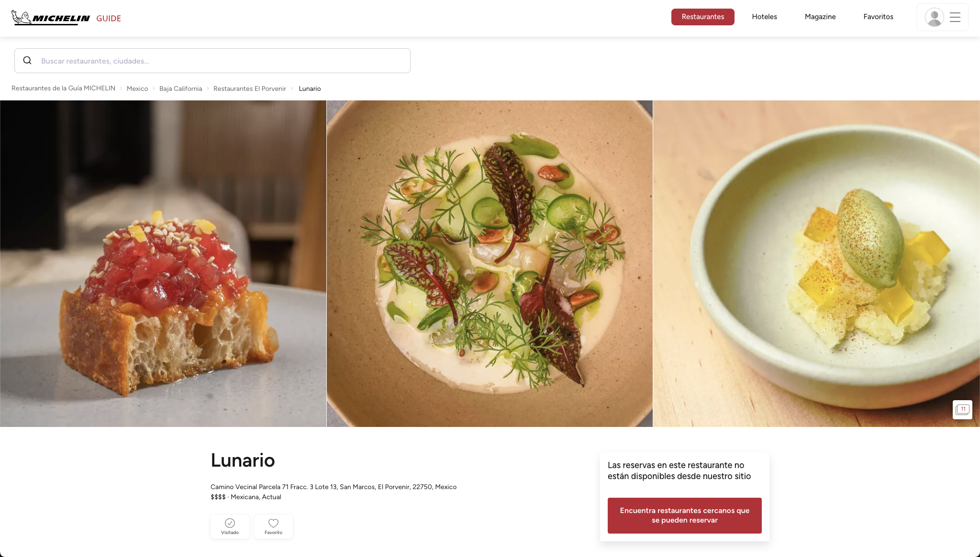The image size is (980, 557).
Task: Open the green sorbet dessert photo
Action: click(x=816, y=263)
